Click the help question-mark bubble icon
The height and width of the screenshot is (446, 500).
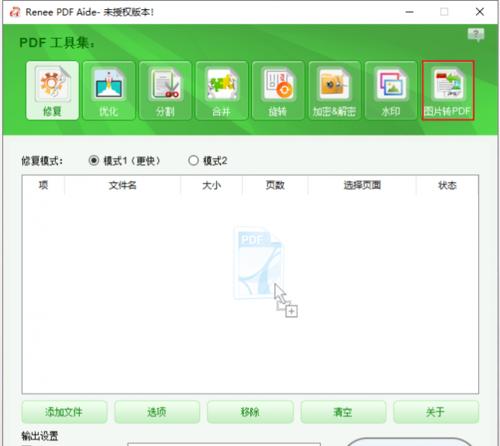[x=476, y=34]
